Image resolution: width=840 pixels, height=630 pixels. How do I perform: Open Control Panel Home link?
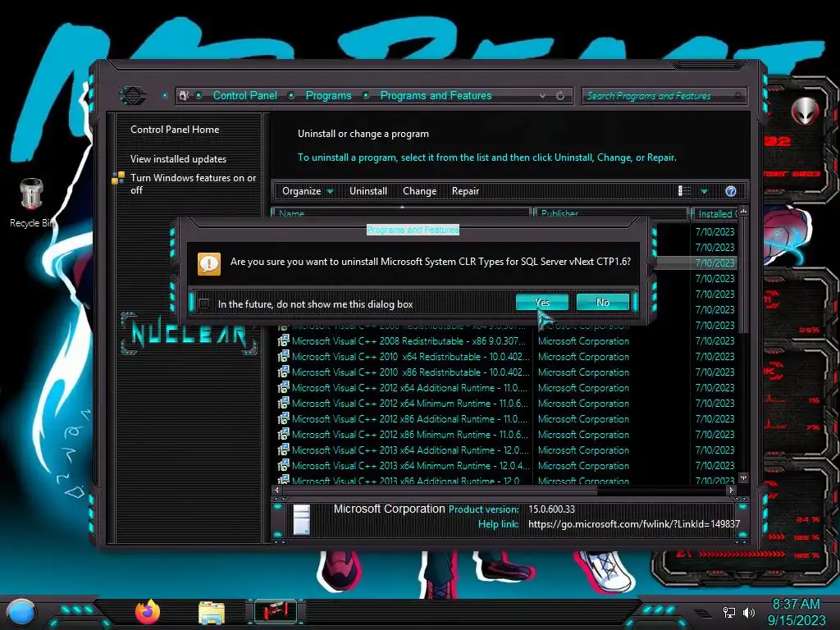click(x=175, y=129)
